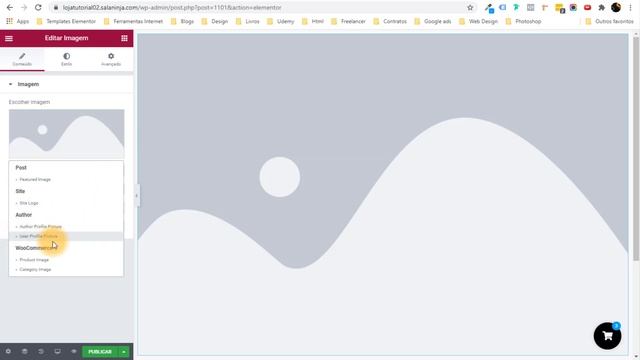Select Category Image option

pos(35,269)
